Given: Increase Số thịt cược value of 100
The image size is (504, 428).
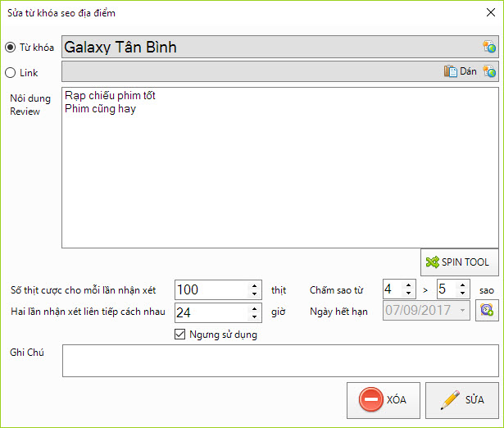Looking at the screenshot, I should [x=254, y=285].
